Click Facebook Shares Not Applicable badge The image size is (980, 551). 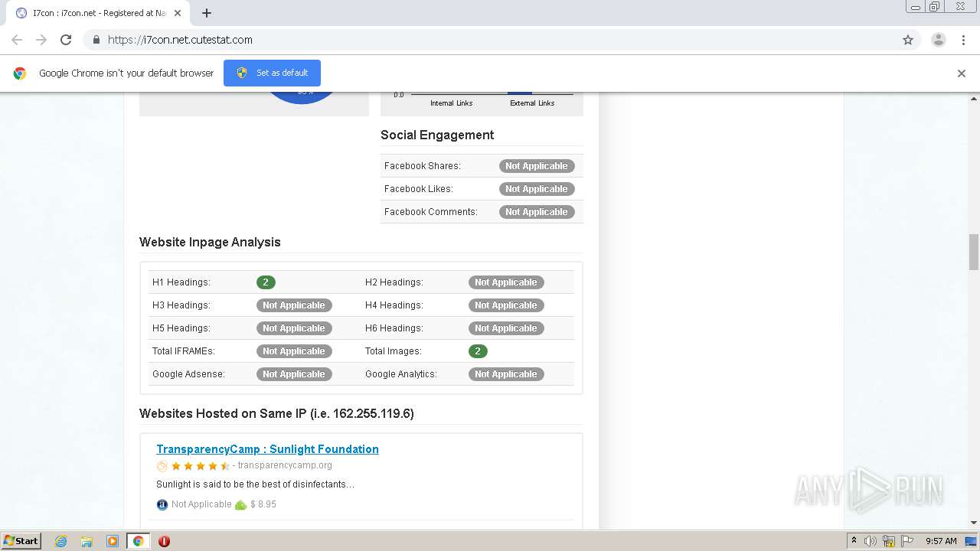pos(537,166)
